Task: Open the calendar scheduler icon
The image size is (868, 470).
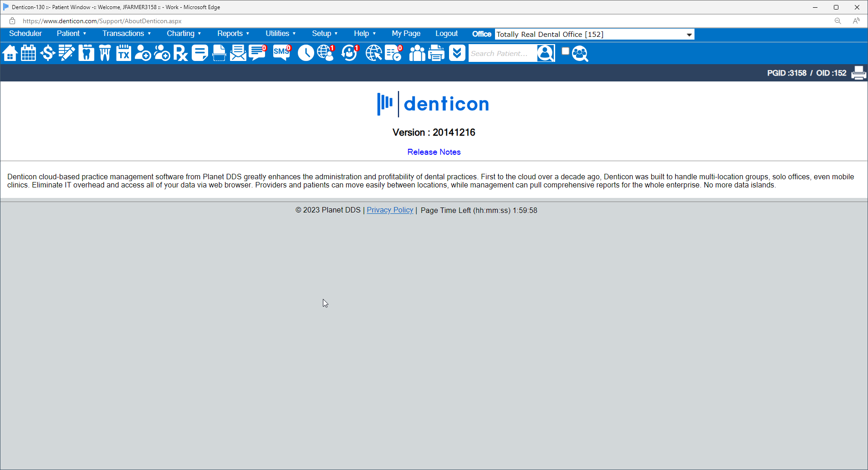Action: (29, 53)
